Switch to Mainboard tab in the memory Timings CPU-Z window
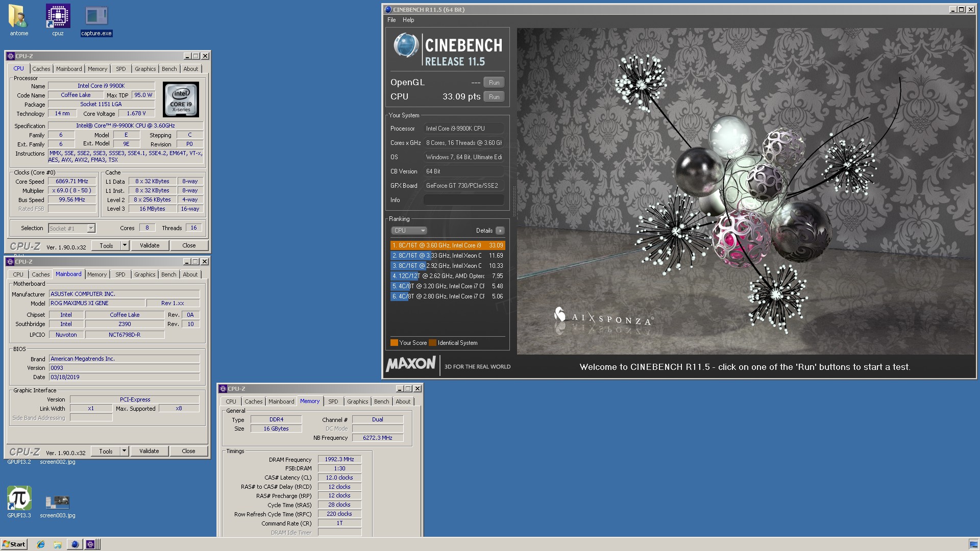Viewport: 980px width, 551px height. pyautogui.click(x=281, y=402)
